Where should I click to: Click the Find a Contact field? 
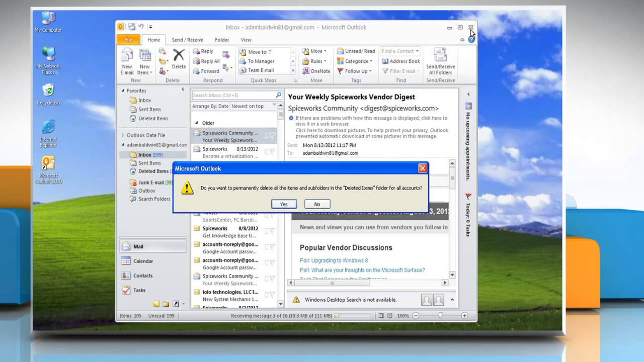[399, 51]
